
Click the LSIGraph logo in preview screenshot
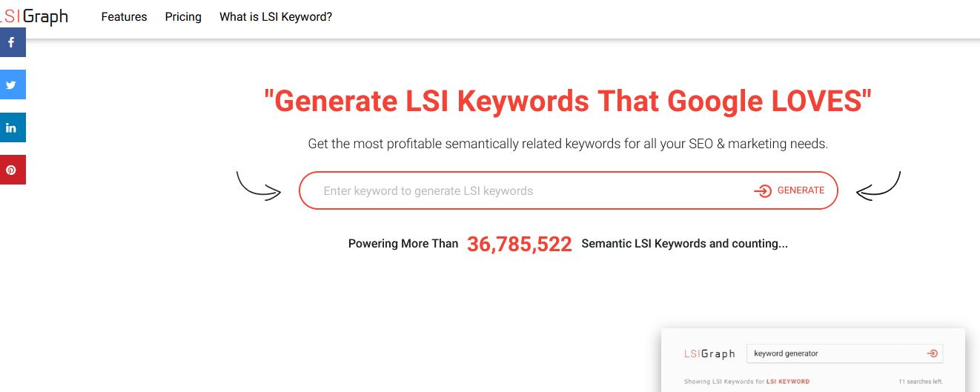(x=709, y=353)
